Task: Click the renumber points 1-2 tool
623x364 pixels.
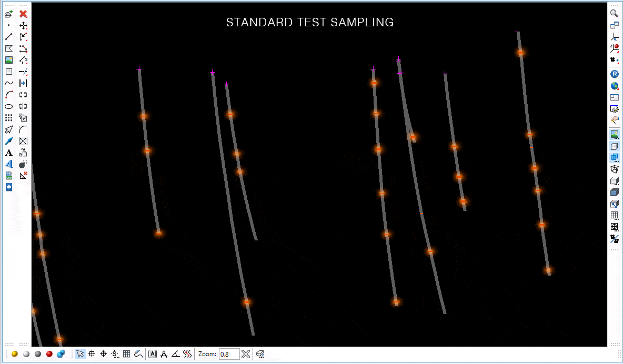Action: click(23, 60)
